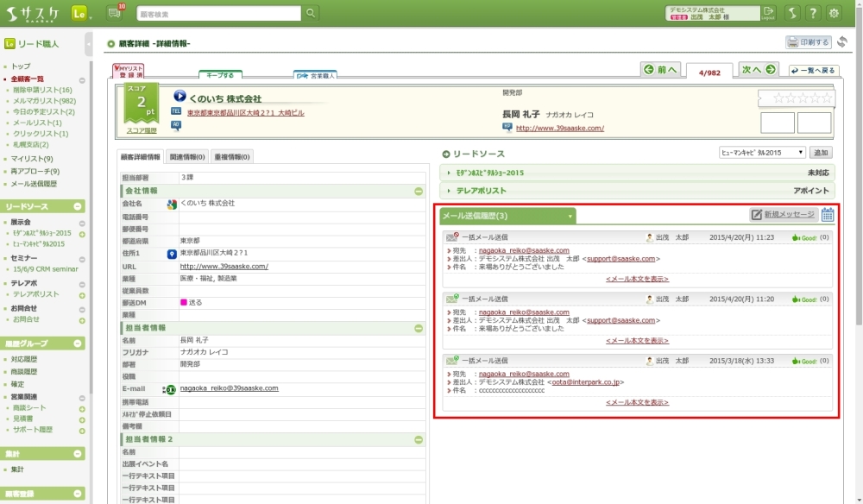The width and height of the screenshot is (863, 504).
Task: Click the OK status icon beside E-mail
Action: [169, 389]
